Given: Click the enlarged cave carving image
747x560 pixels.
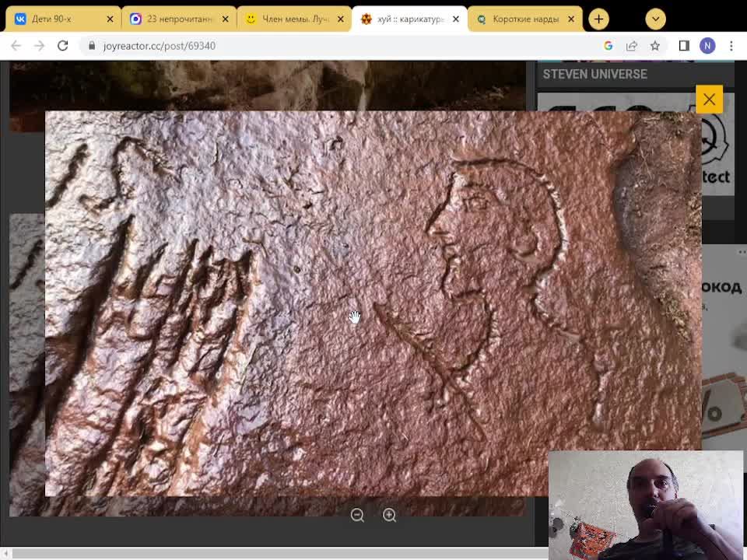Looking at the screenshot, I should pos(373,304).
